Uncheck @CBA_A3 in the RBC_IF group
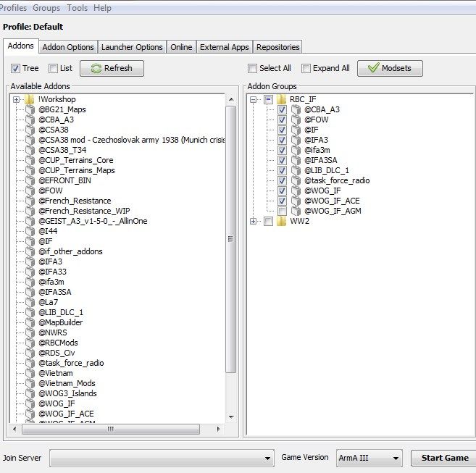The height and width of the screenshot is (473, 476). [282, 109]
